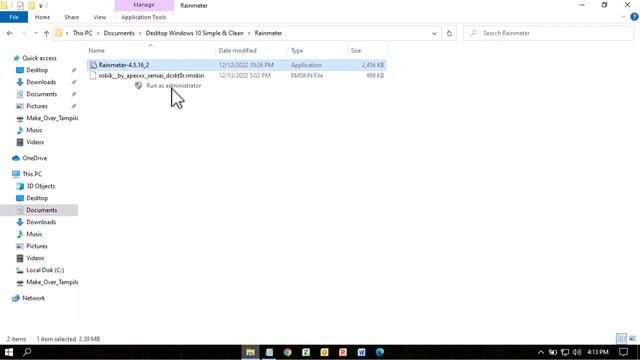Open Videos under Quick access
The height and width of the screenshot is (360, 640).
coord(35,142)
